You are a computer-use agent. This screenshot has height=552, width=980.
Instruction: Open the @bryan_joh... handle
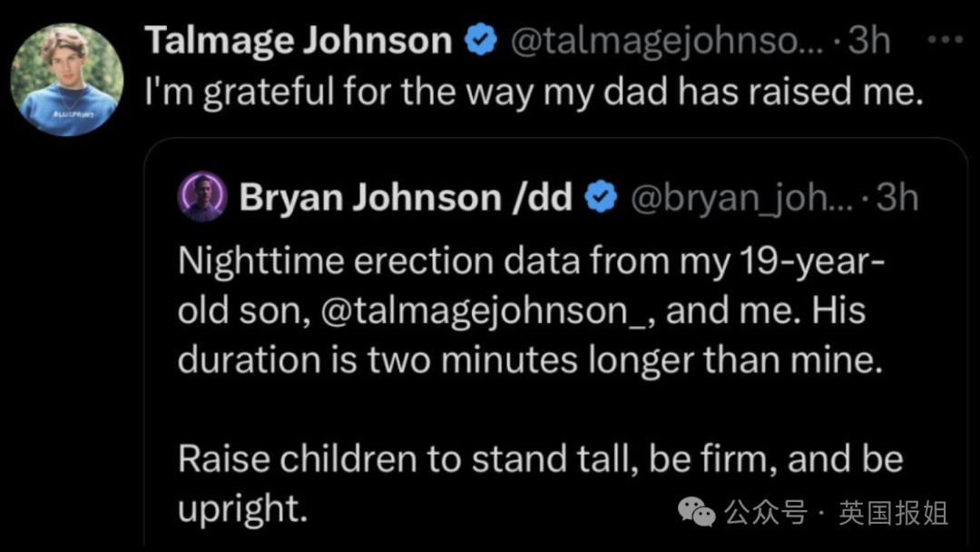point(740,198)
